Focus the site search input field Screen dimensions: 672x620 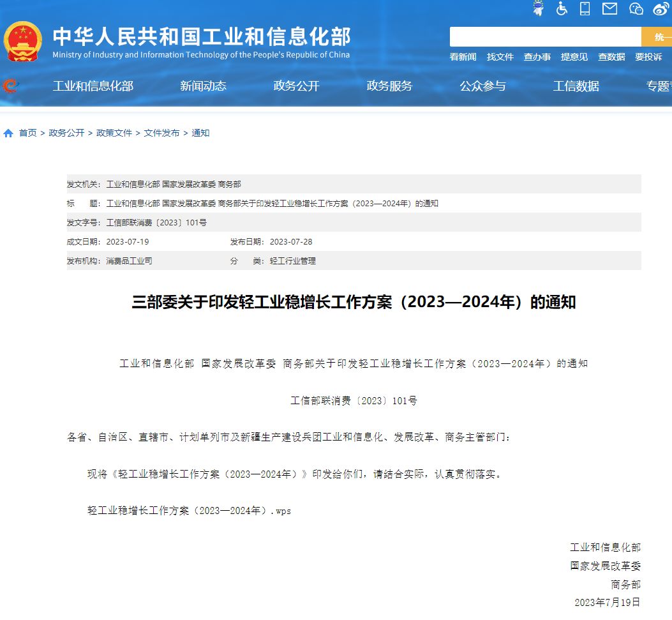coord(545,37)
